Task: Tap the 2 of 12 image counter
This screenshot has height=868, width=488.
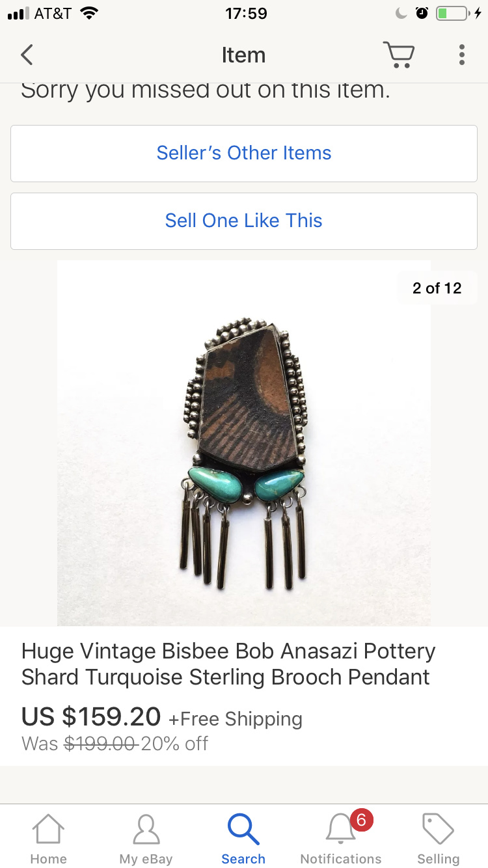Action: 437,288
